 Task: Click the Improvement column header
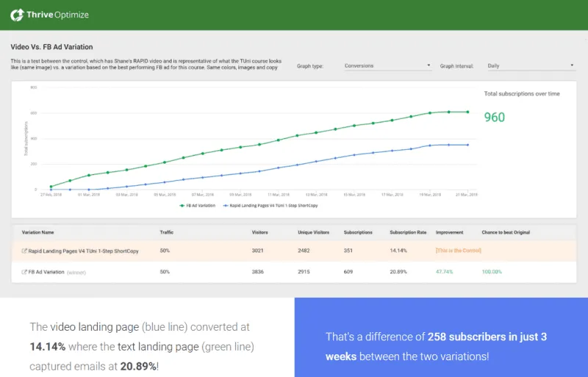tap(449, 232)
